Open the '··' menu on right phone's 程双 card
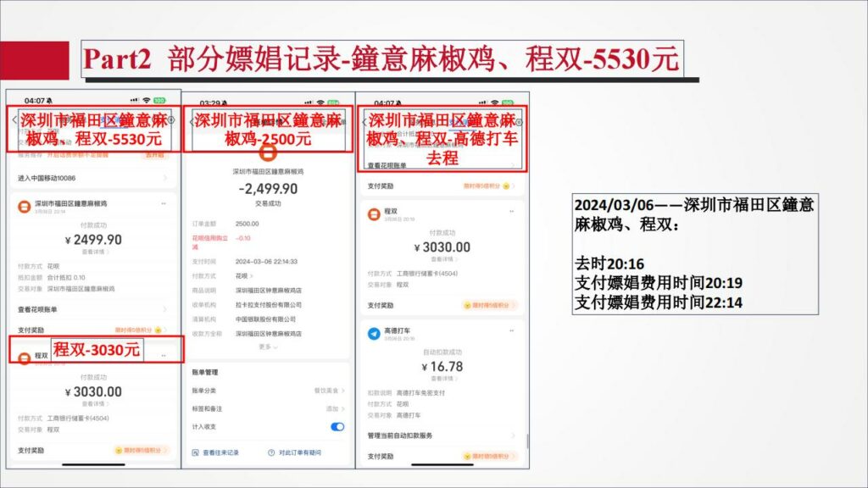868x488 pixels. pyautogui.click(x=511, y=211)
